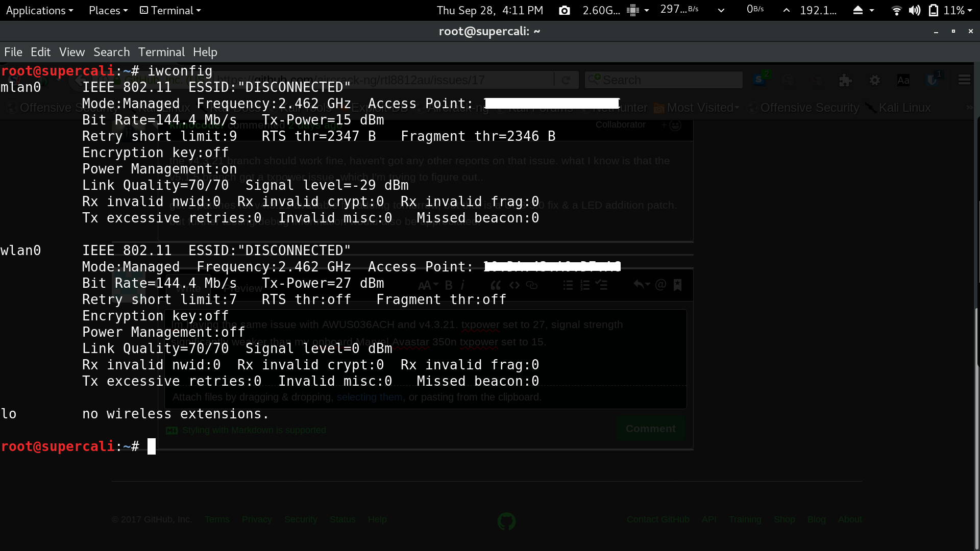Click the Aa extension icon in Firefox toolbar
This screenshot has height=551, width=980.
click(903, 80)
